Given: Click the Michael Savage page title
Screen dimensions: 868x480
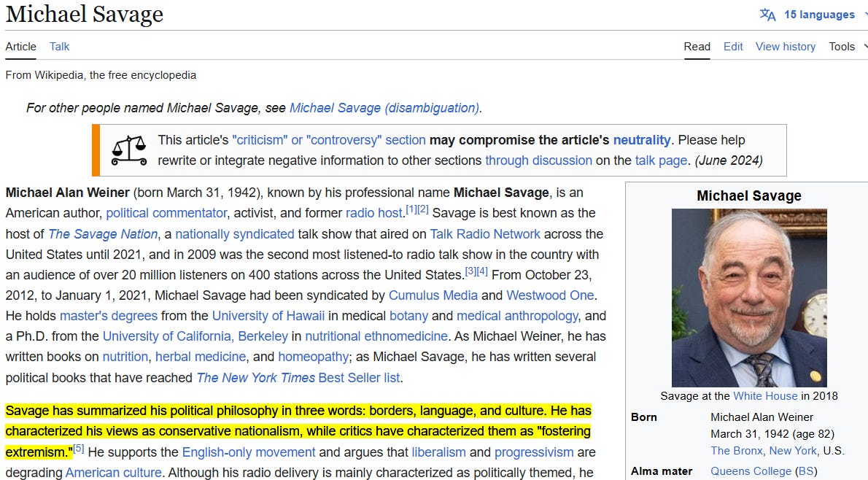Looking at the screenshot, I should [x=84, y=15].
